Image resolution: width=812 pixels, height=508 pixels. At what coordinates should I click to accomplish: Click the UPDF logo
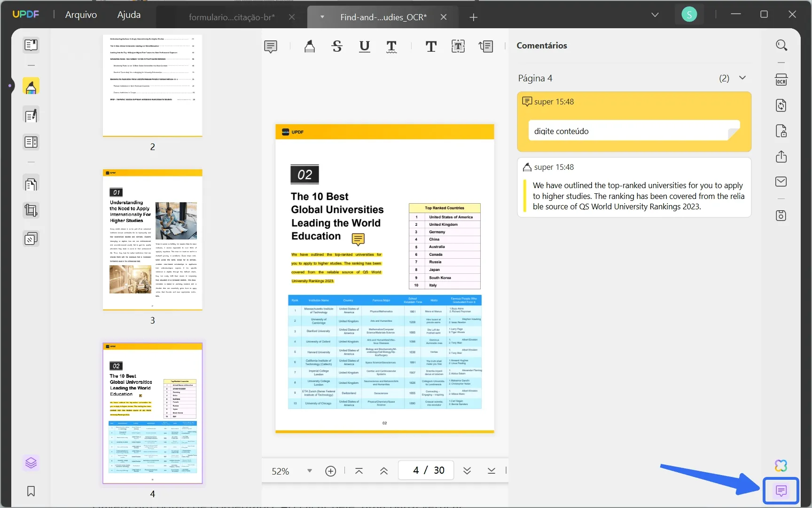tap(26, 15)
